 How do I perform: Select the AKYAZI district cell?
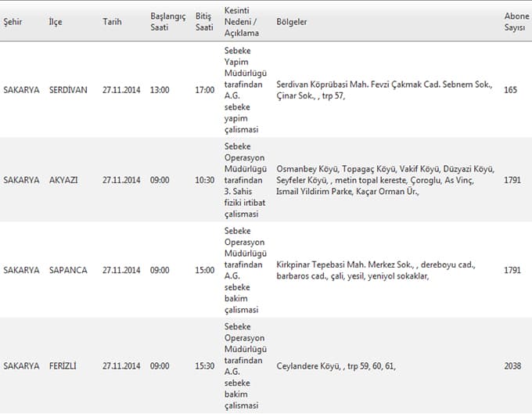point(63,180)
